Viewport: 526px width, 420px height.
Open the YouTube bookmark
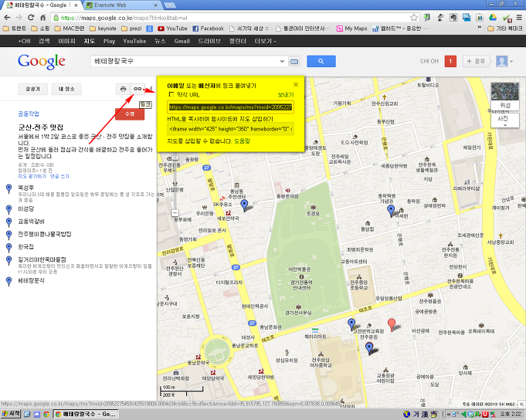[172, 29]
